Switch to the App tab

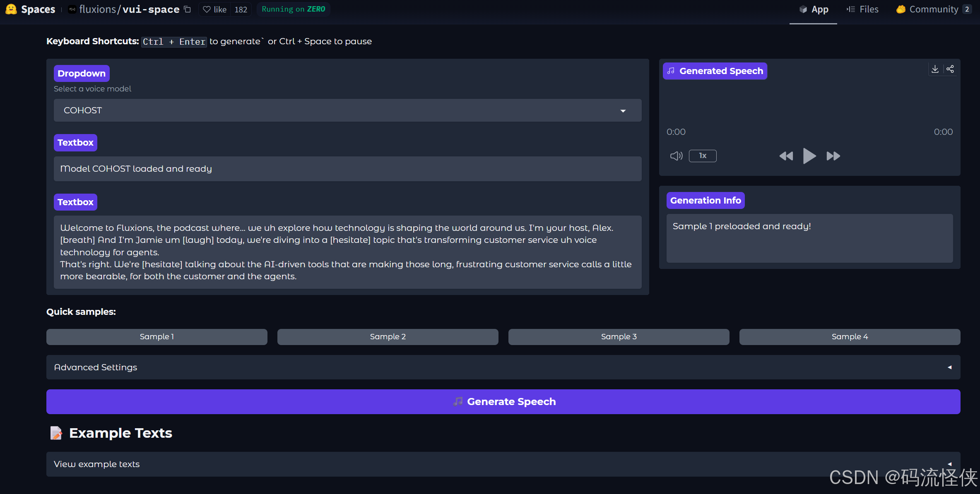814,9
